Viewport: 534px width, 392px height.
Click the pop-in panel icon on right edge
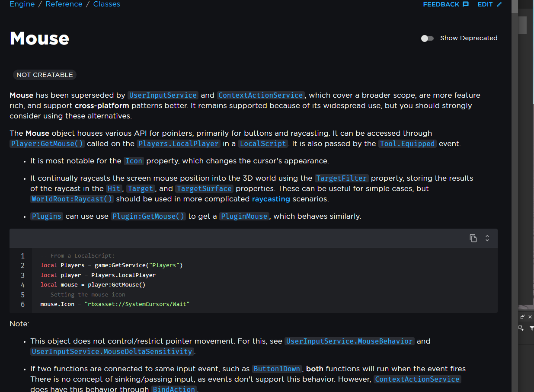pyautogui.click(x=522, y=317)
